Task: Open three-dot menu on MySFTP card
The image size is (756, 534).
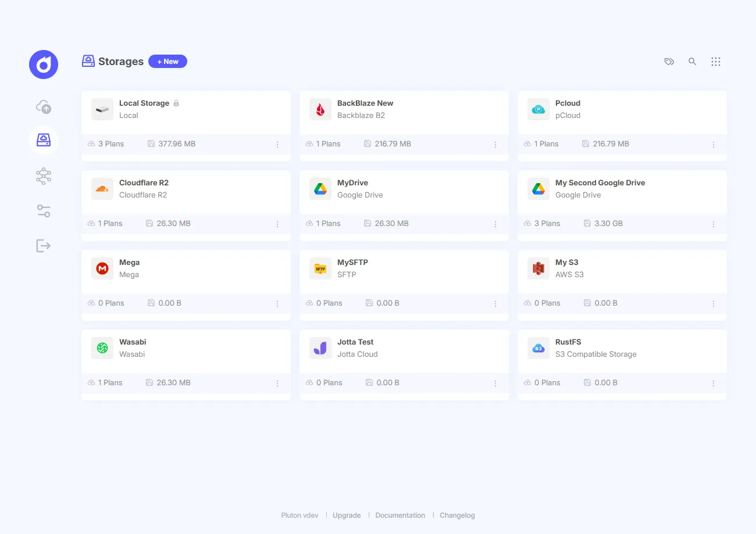Action: pyautogui.click(x=495, y=303)
